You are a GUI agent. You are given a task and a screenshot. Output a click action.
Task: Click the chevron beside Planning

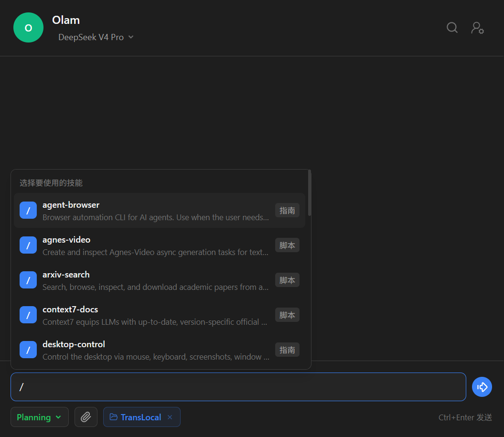point(58,417)
